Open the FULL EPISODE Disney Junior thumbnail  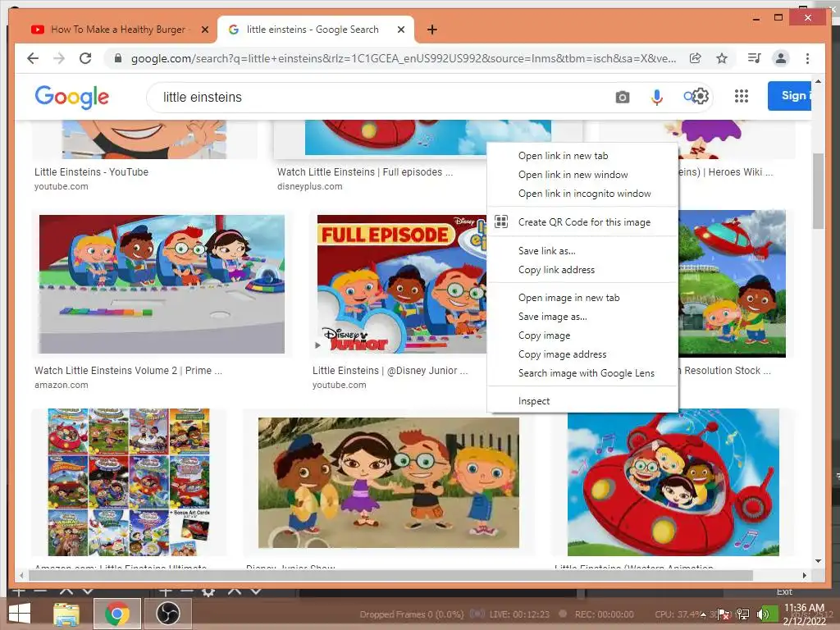tap(401, 284)
